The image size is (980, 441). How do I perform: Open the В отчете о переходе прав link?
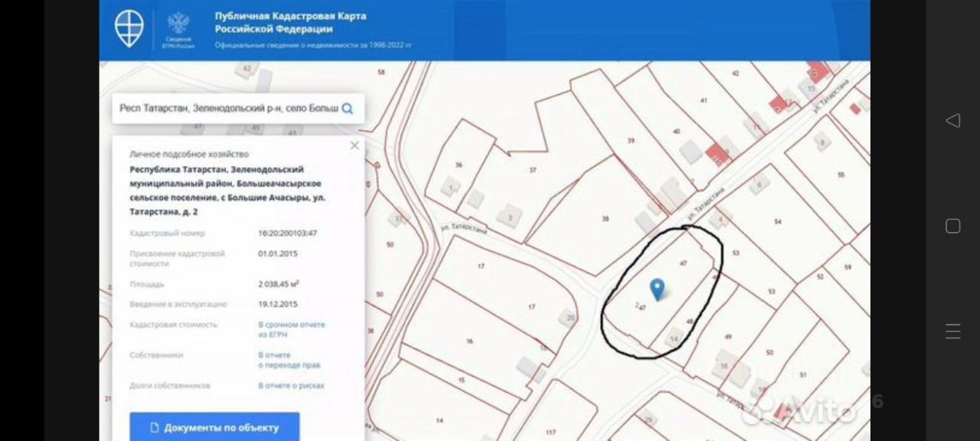pyautogui.click(x=289, y=360)
